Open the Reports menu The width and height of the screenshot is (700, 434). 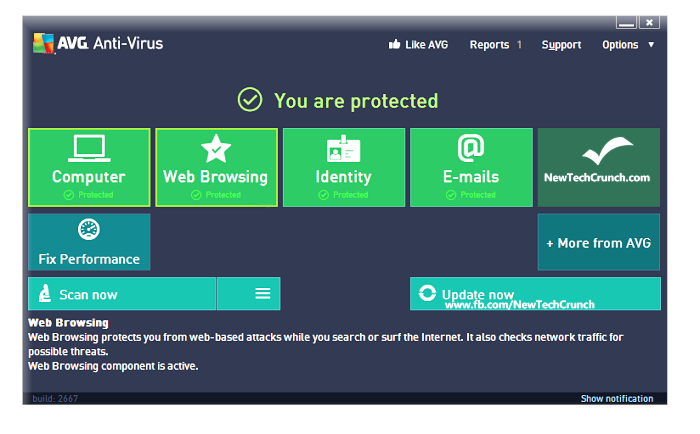[489, 45]
